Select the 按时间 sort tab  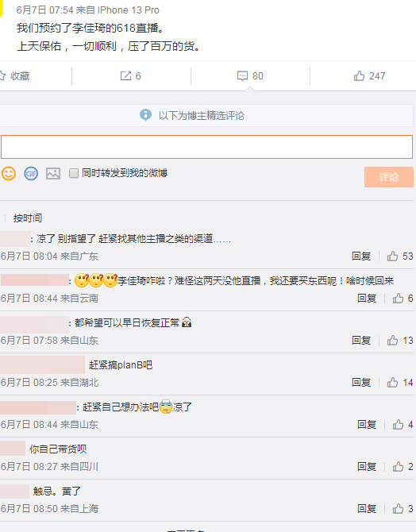pos(28,218)
